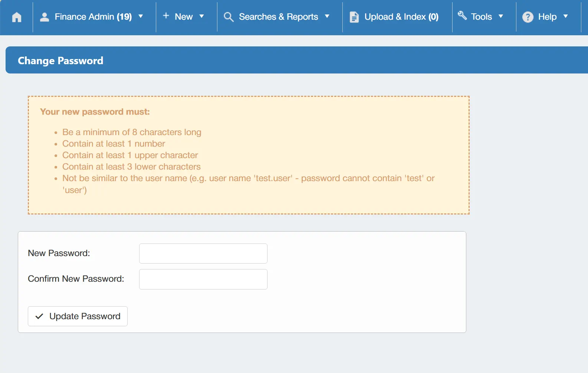Click the 'Your new password must:' text
This screenshot has height=373, width=588.
[95, 112]
